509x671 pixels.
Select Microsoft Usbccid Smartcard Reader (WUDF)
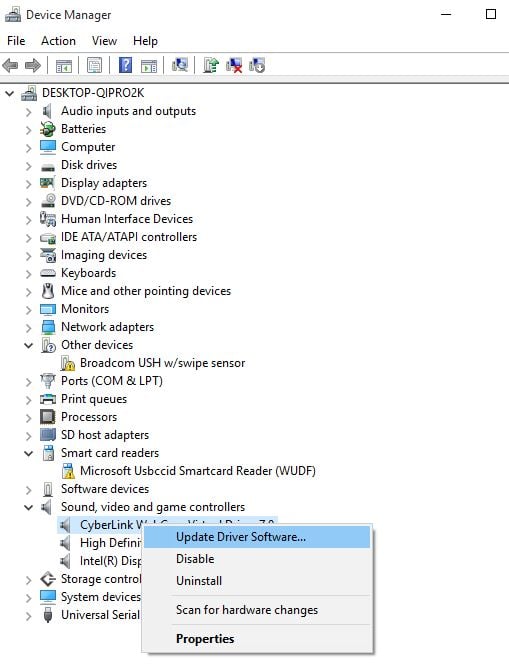click(198, 471)
